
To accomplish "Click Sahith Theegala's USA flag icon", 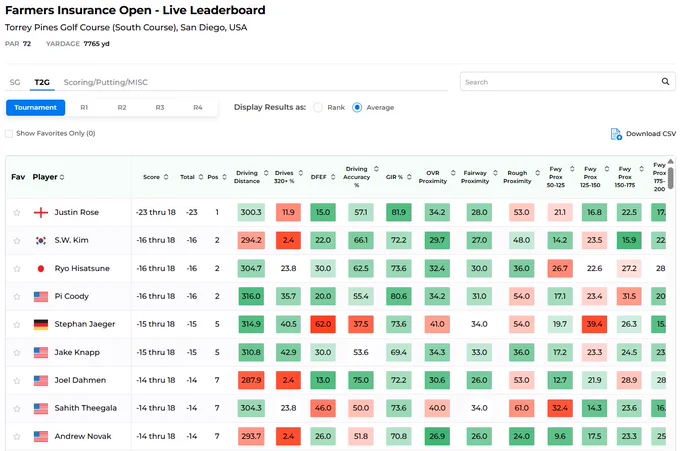I will [41, 409].
